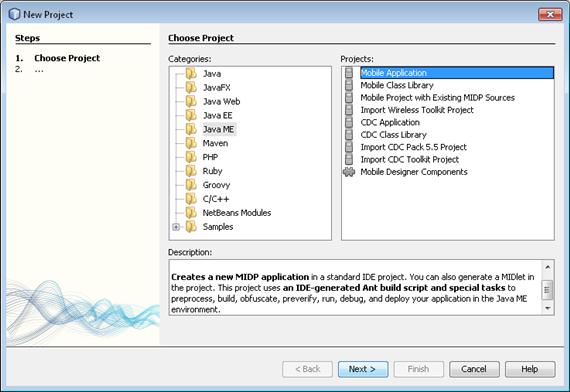570x392 pixels.
Task: Select the Java ME category label
Action: (x=218, y=129)
